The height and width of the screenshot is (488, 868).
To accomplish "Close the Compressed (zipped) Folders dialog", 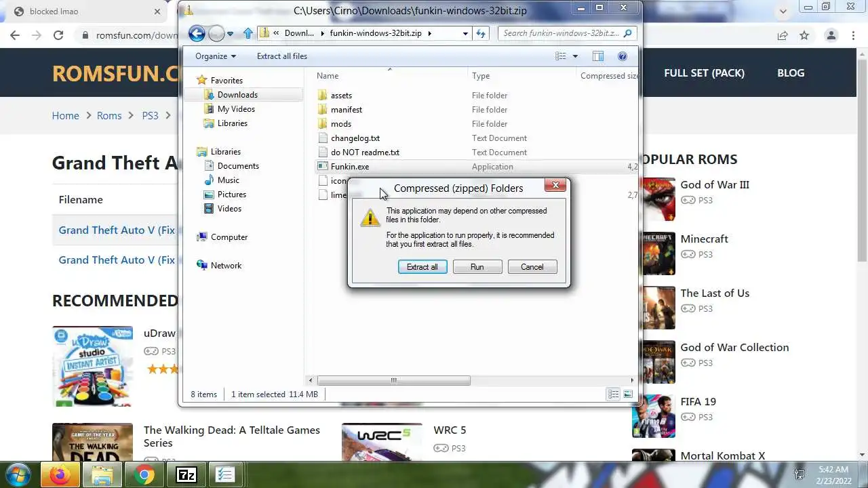I will click(x=555, y=185).
